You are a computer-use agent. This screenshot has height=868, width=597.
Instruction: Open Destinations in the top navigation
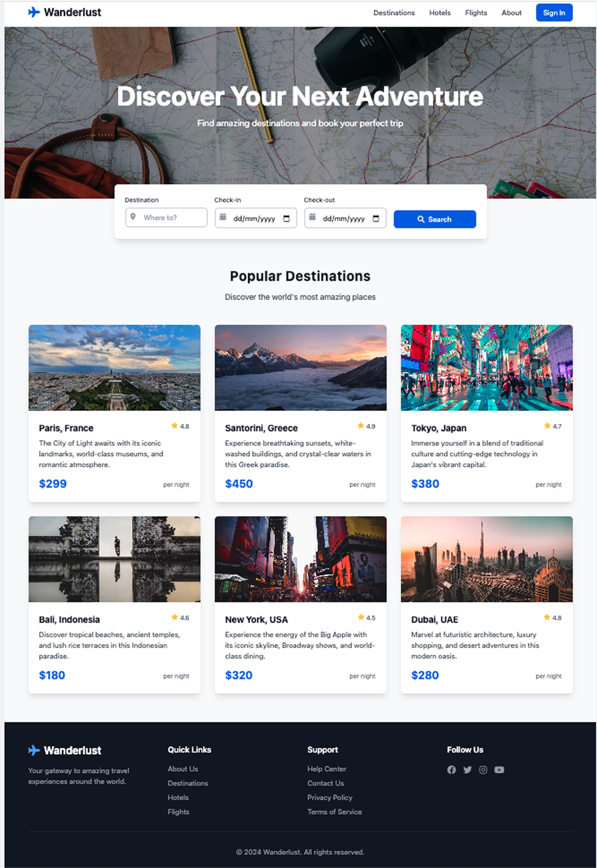point(394,13)
